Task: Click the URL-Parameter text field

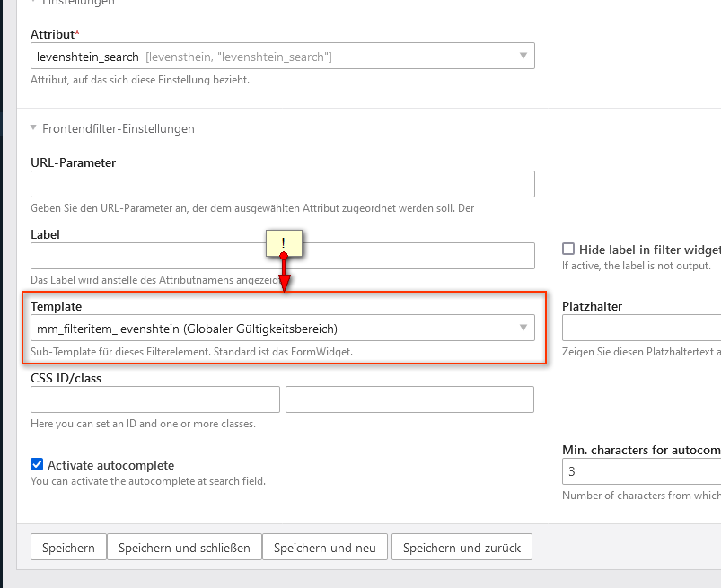Action: point(282,184)
